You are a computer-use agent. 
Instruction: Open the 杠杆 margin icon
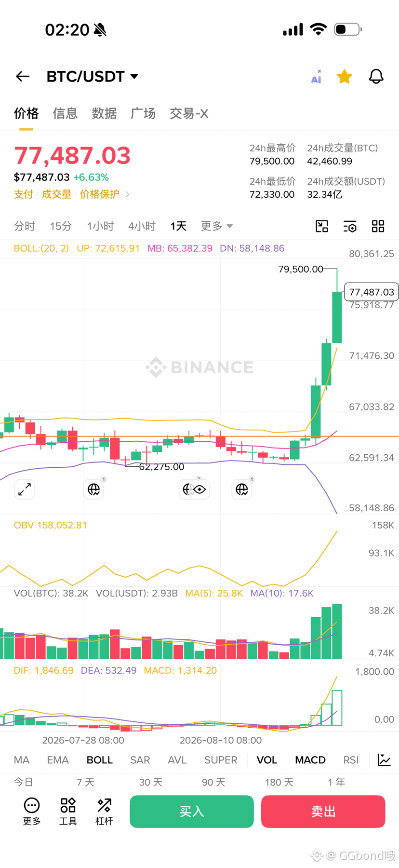click(104, 812)
